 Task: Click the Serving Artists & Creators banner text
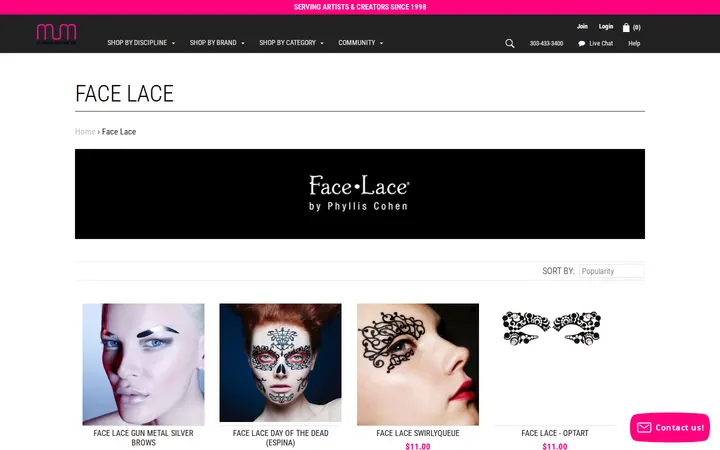(360, 7)
